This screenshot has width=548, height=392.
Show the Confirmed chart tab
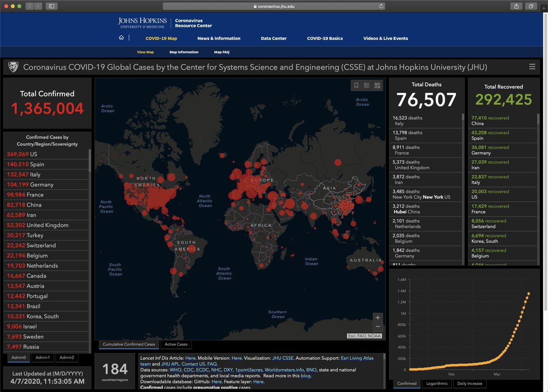(x=407, y=383)
